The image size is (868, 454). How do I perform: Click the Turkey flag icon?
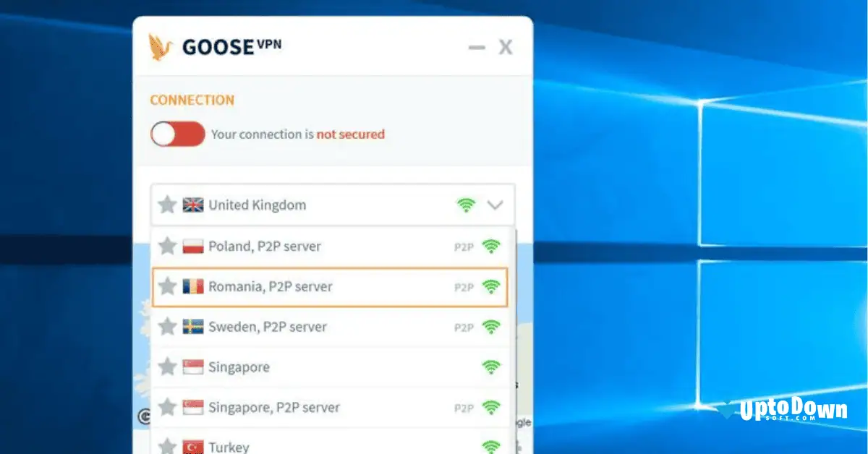pos(192,446)
